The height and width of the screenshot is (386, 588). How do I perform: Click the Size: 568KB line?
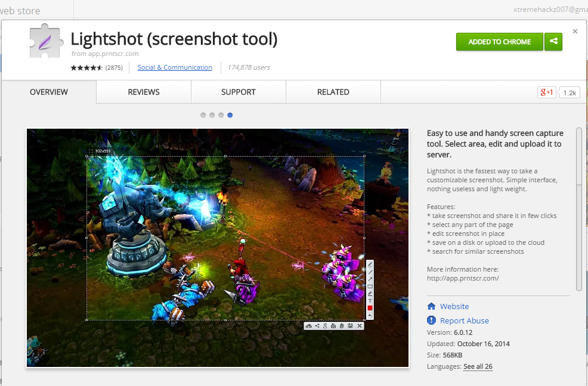444,355
